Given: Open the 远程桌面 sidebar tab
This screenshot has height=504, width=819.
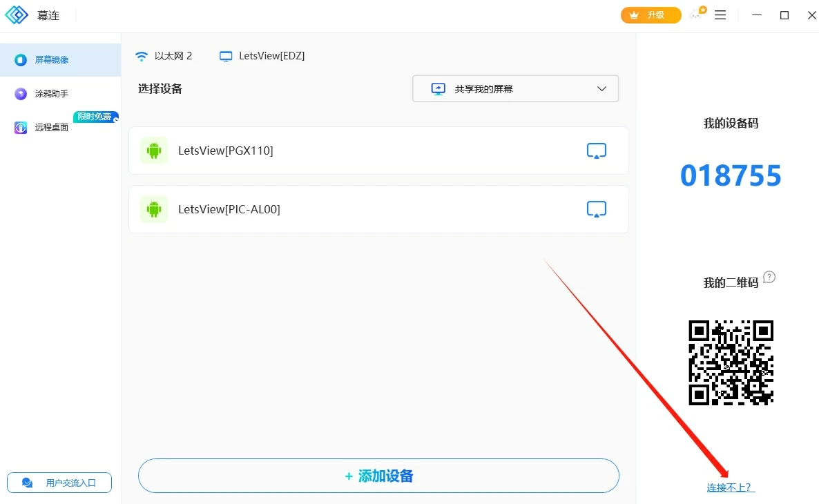Looking at the screenshot, I should coord(60,128).
